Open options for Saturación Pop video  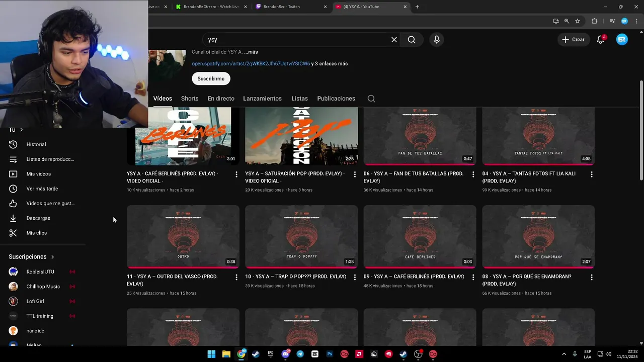click(355, 174)
